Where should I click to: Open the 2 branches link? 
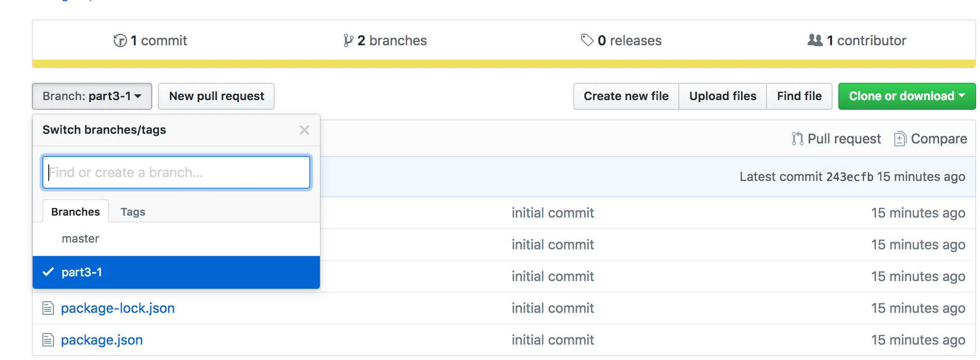385,40
